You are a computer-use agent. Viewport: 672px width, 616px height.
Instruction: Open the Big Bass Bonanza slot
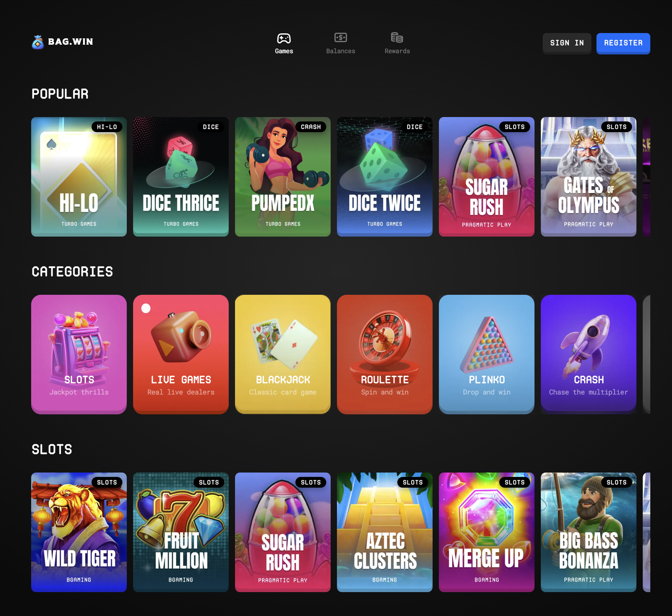(588, 532)
